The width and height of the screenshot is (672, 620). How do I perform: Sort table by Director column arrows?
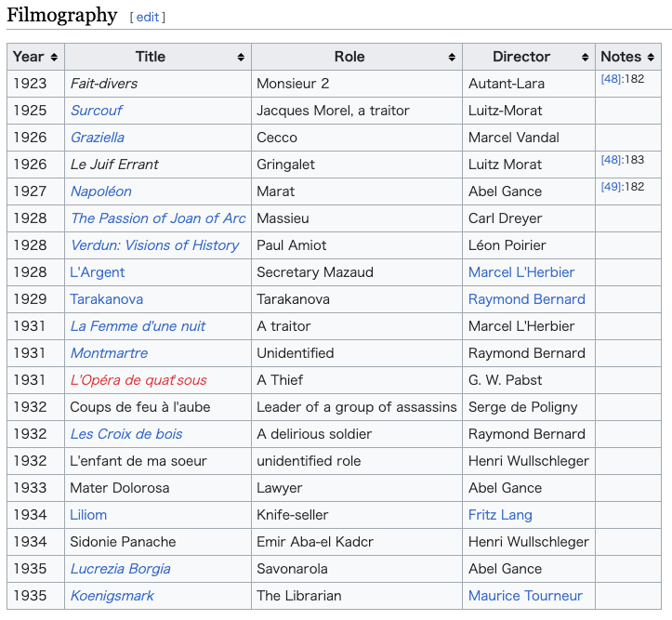(585, 57)
